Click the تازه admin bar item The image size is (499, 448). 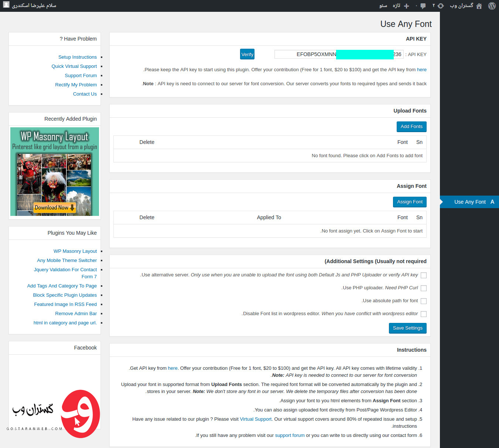pos(396,6)
